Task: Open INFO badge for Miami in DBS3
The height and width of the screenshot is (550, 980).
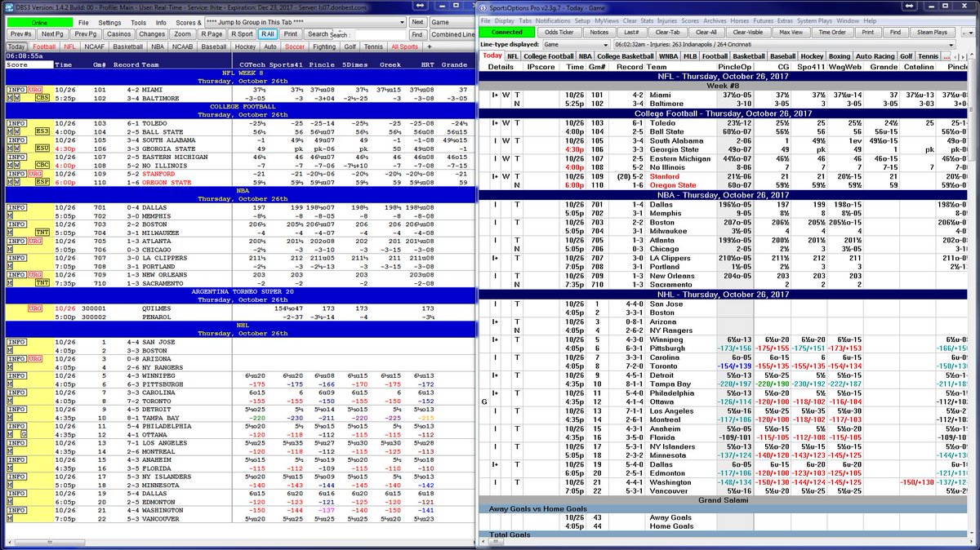Action: 15,89
